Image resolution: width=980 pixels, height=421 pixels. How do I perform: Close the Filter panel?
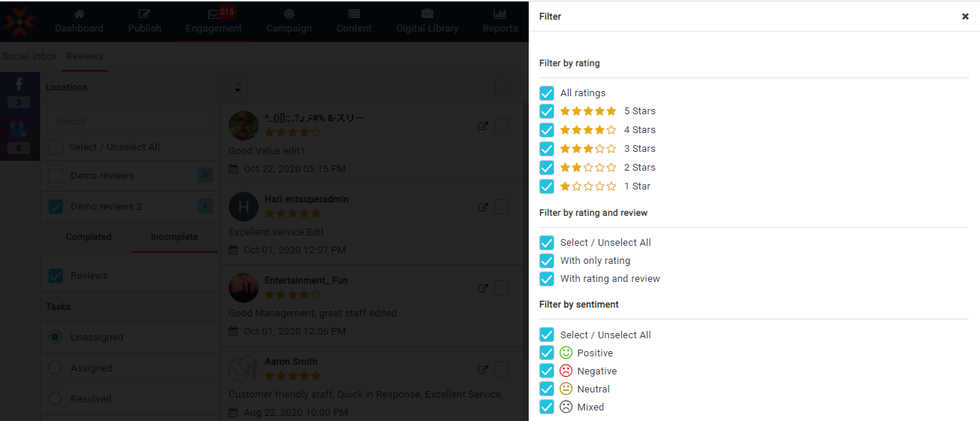pos(965,17)
